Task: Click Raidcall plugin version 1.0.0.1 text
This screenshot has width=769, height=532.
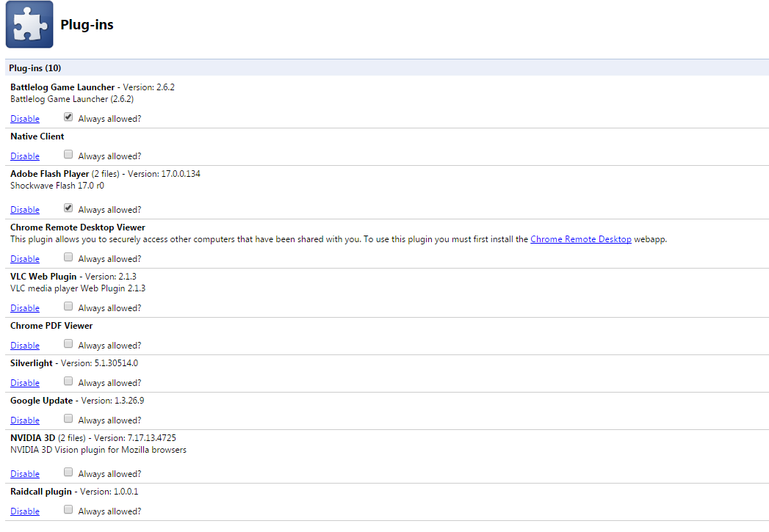Action: point(109,492)
